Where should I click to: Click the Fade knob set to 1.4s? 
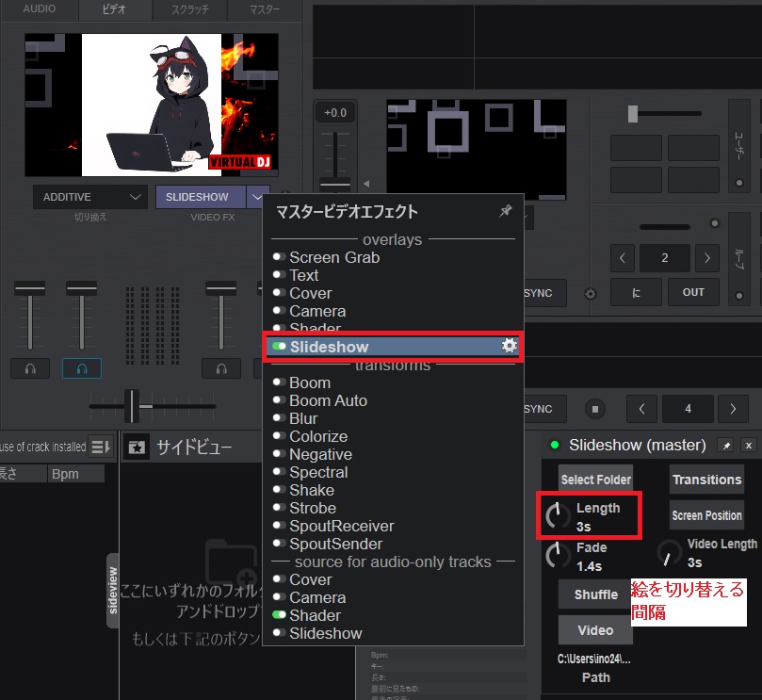click(558, 556)
